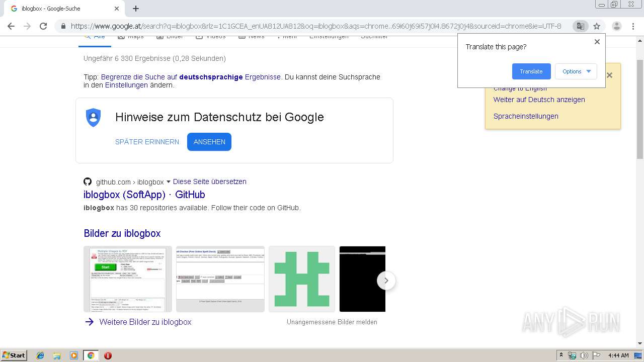Switch to Chrome in the taskbar
644x362 pixels.
tap(91, 355)
